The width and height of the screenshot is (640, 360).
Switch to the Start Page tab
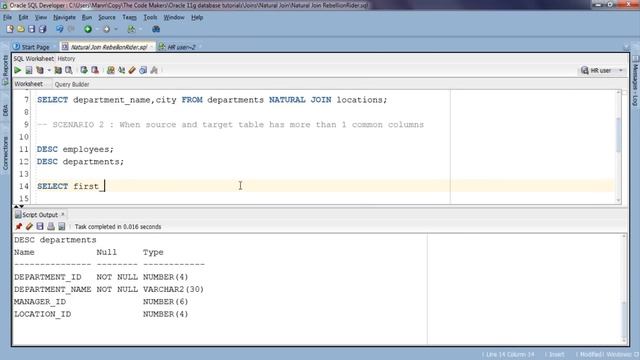[32, 47]
